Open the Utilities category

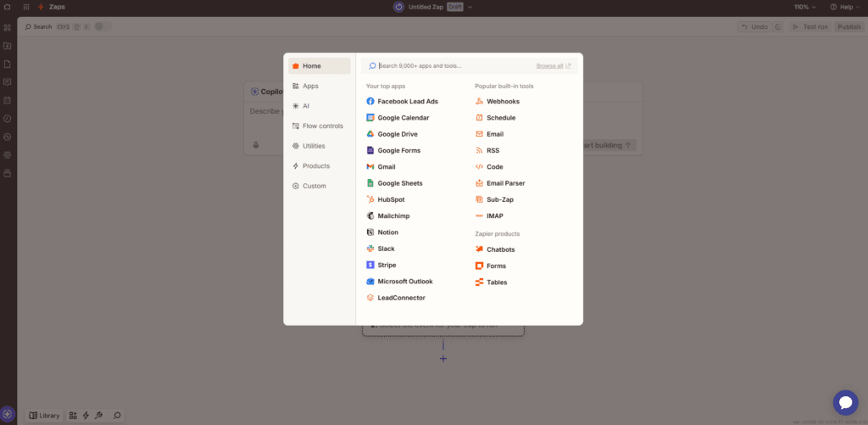click(320, 146)
